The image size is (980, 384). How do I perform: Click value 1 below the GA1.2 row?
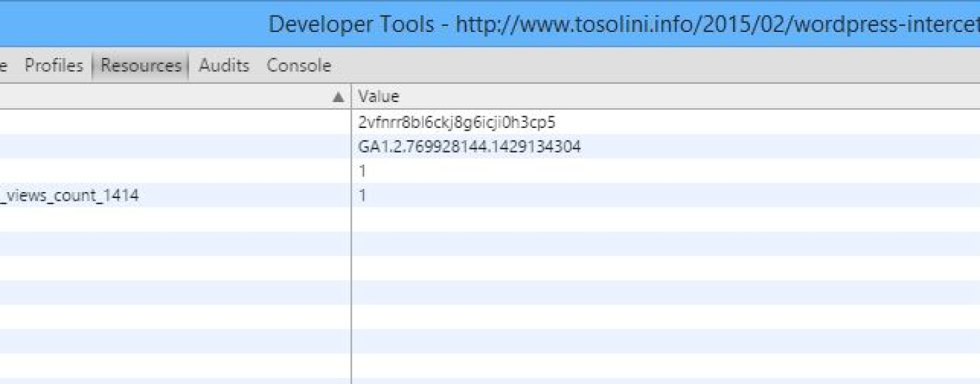pos(362,171)
